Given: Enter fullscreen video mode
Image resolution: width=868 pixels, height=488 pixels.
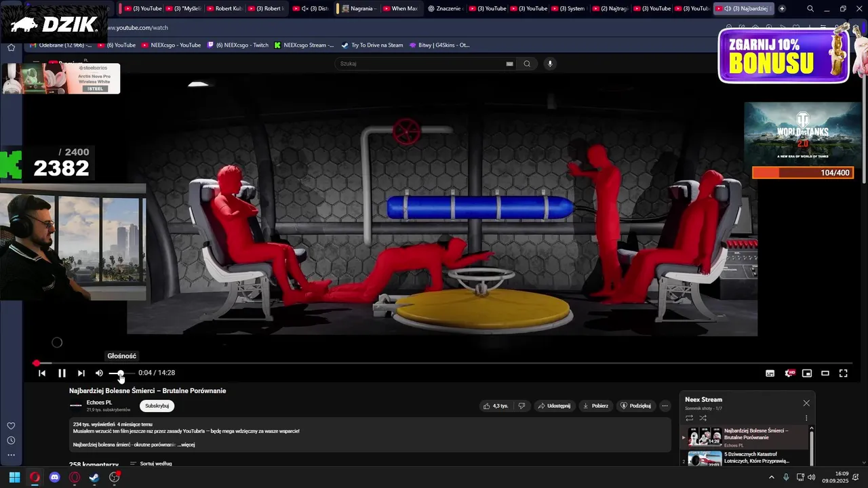Looking at the screenshot, I should click(844, 373).
